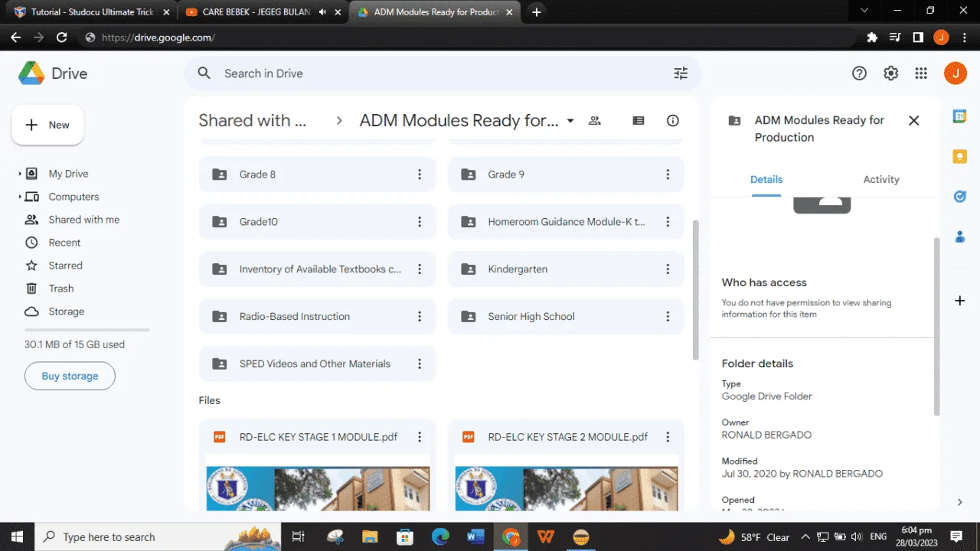Open Google apps grid launcher
Image resolution: width=980 pixels, height=551 pixels.
921,73
